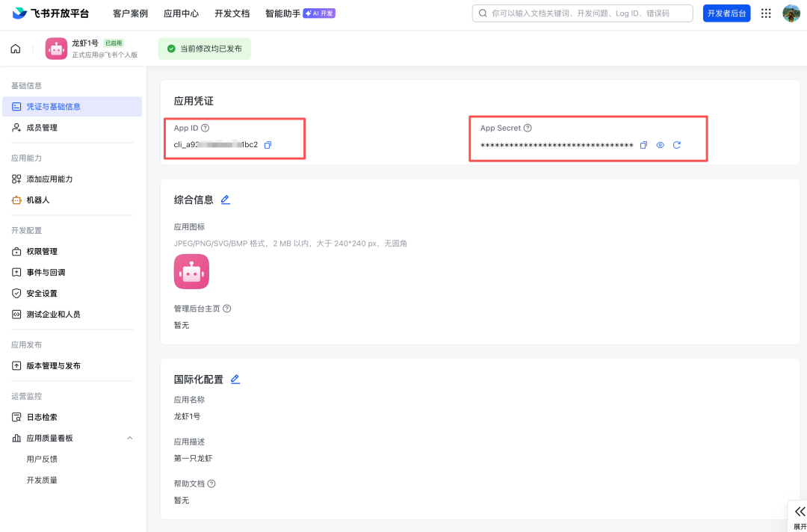The height and width of the screenshot is (532, 807).
Task: Open 开发文档 in top navigation
Action: coord(232,13)
